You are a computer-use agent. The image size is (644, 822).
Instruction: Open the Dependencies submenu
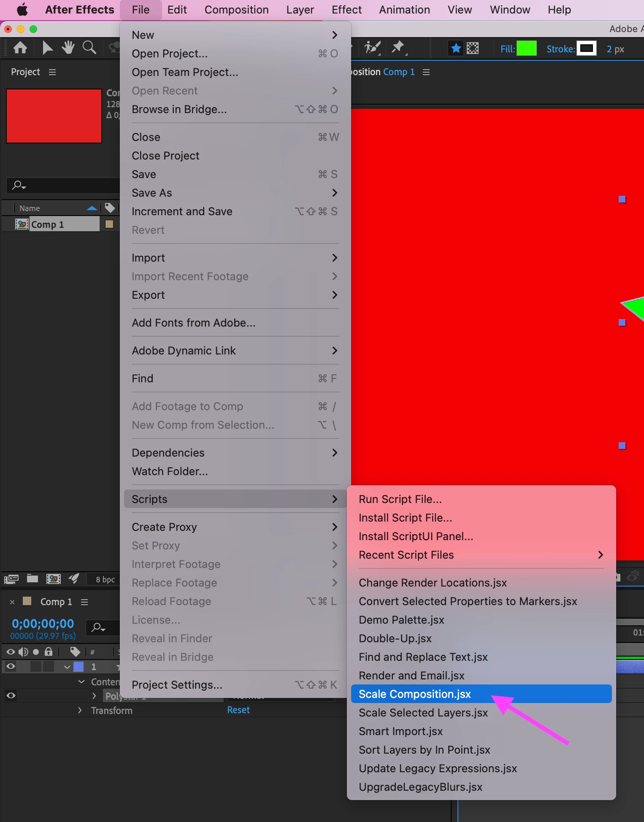click(235, 453)
